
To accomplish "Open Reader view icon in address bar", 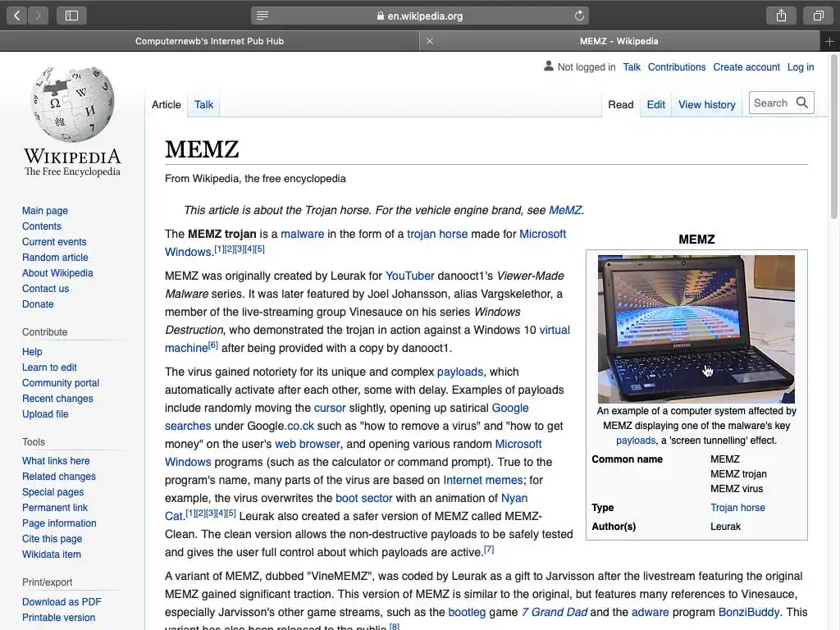I will [x=262, y=16].
